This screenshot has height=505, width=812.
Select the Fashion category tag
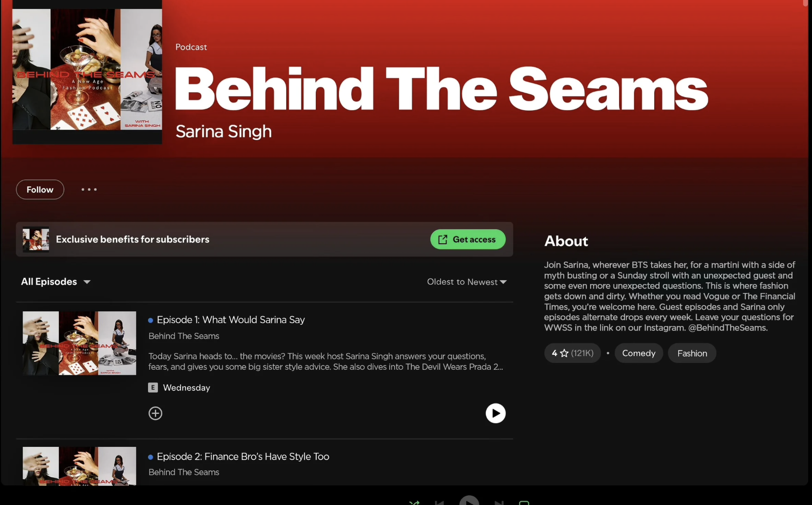(x=692, y=353)
